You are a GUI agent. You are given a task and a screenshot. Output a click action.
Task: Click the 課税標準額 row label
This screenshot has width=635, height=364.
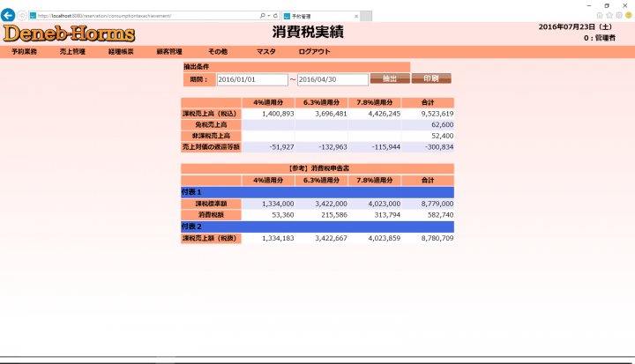(x=211, y=204)
